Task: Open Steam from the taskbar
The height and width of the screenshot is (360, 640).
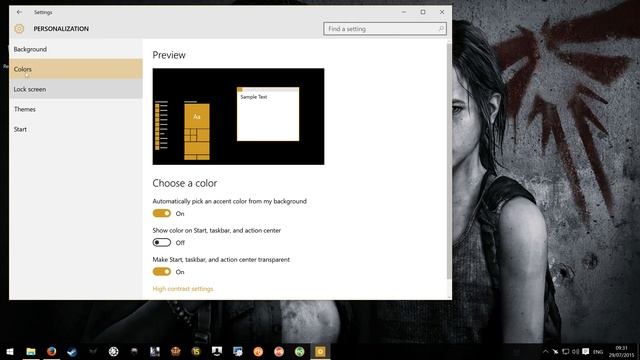Action: coord(72,351)
